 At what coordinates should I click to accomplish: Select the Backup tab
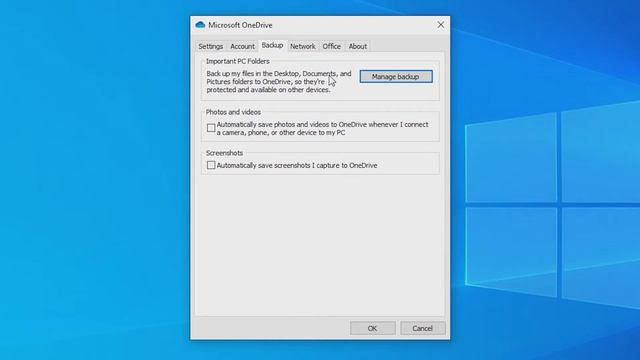coord(272,45)
